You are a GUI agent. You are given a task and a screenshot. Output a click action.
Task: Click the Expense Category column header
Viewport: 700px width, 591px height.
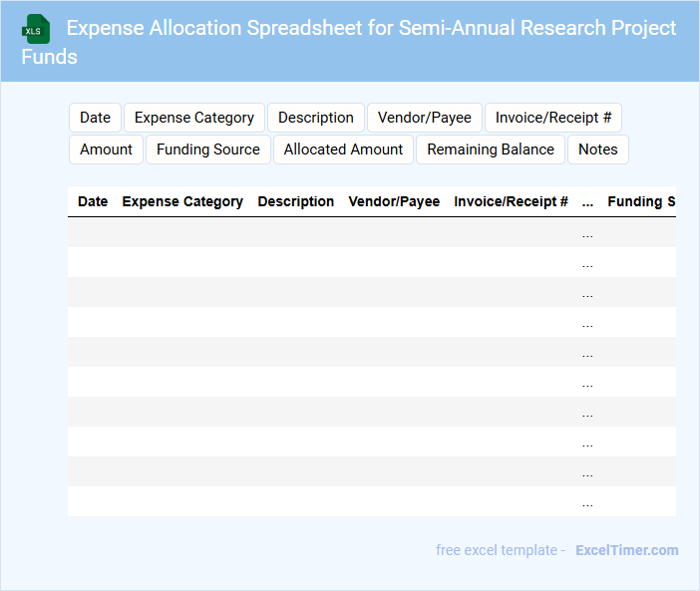tap(182, 201)
